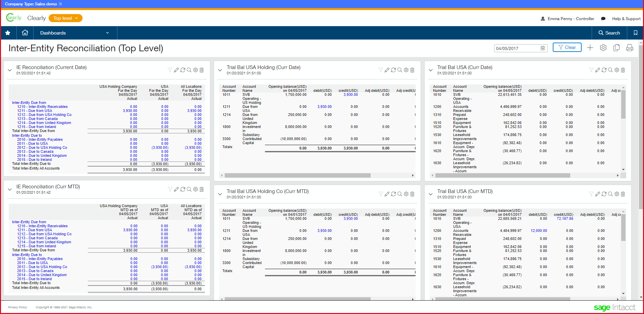644x314 pixels.
Task: Open settings gear on Trial Bal USA (Curr Date)
Action: [x=616, y=70]
